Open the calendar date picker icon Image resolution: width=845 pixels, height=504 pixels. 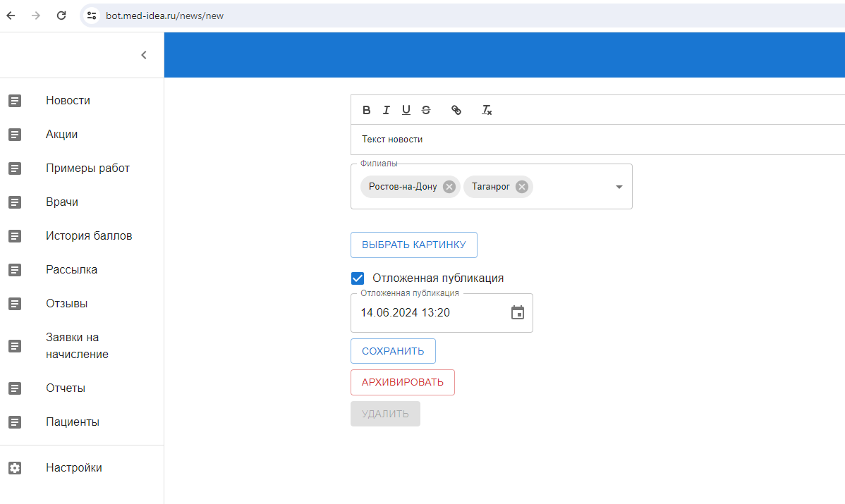517,312
